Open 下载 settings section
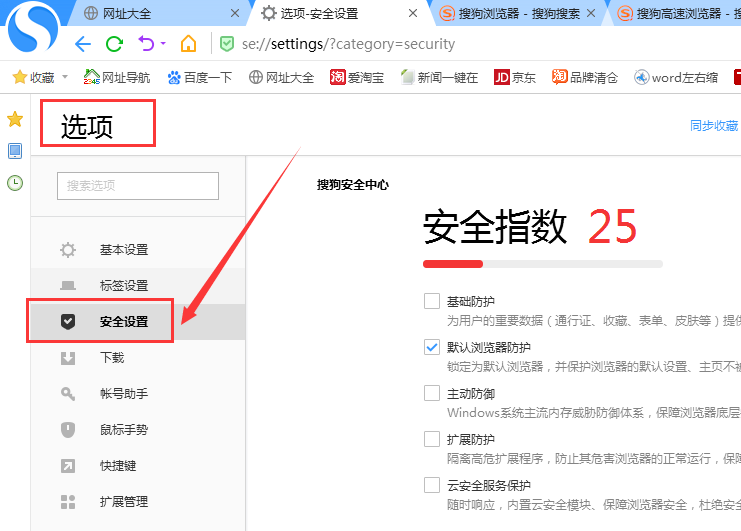 [x=138, y=358]
